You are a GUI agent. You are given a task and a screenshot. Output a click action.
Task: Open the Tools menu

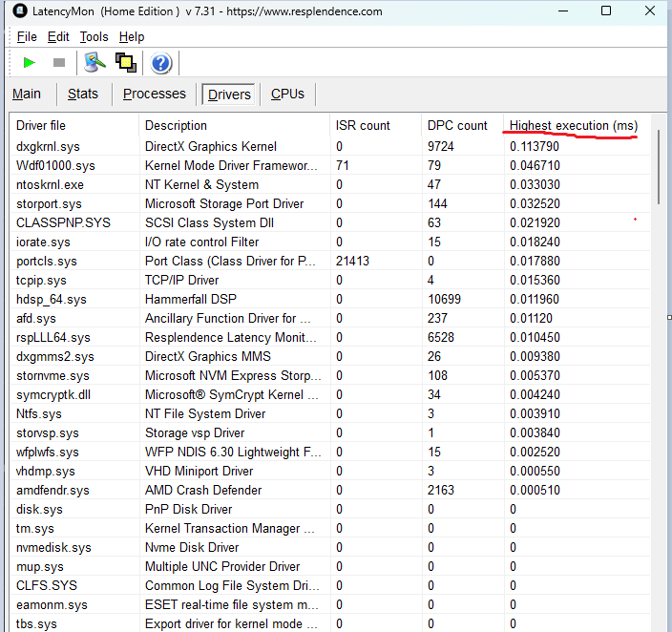(94, 36)
